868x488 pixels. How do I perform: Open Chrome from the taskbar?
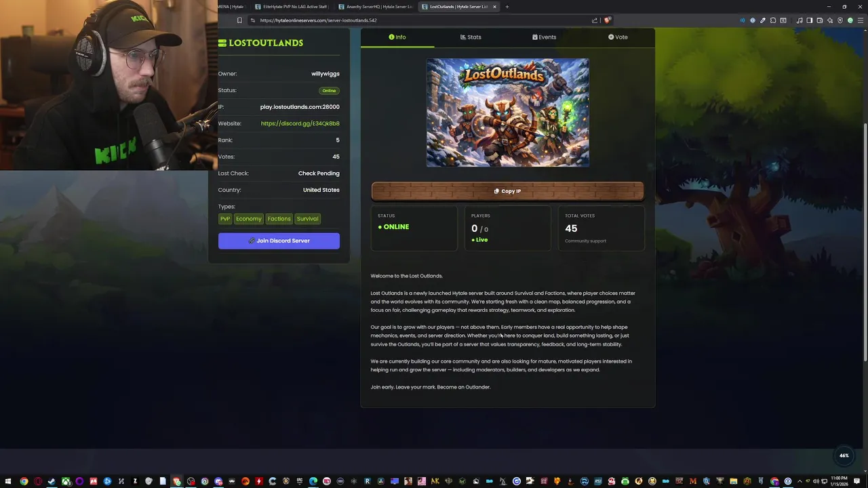(24, 481)
